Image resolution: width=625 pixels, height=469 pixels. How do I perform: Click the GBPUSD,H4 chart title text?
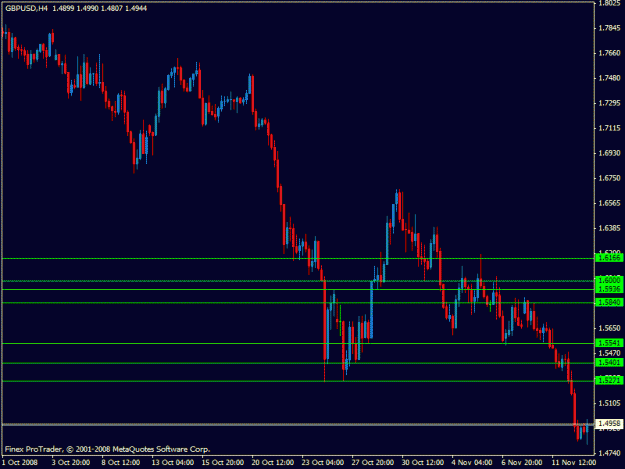(26, 8)
